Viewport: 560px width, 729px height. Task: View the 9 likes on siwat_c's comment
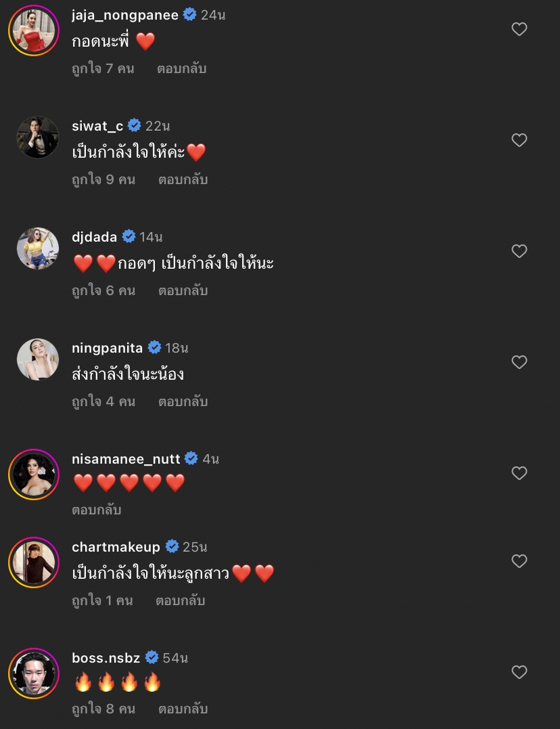pyautogui.click(x=103, y=179)
